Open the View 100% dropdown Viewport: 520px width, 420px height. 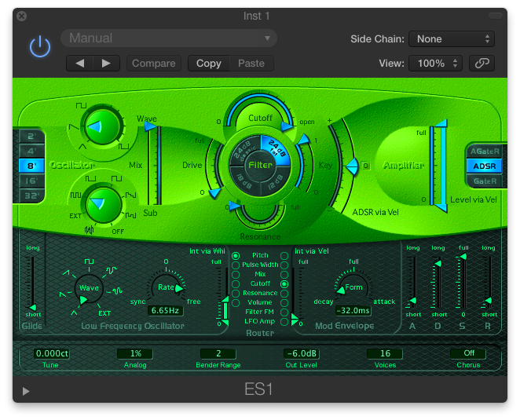pos(435,63)
